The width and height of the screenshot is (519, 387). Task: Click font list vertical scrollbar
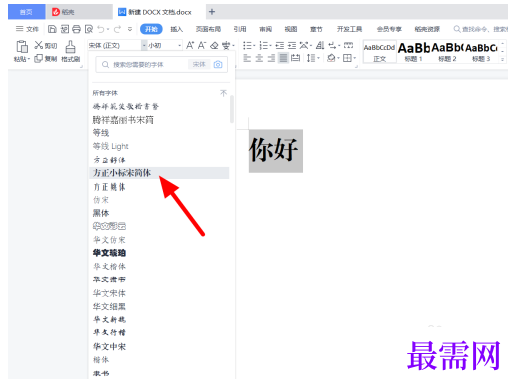(x=232, y=109)
